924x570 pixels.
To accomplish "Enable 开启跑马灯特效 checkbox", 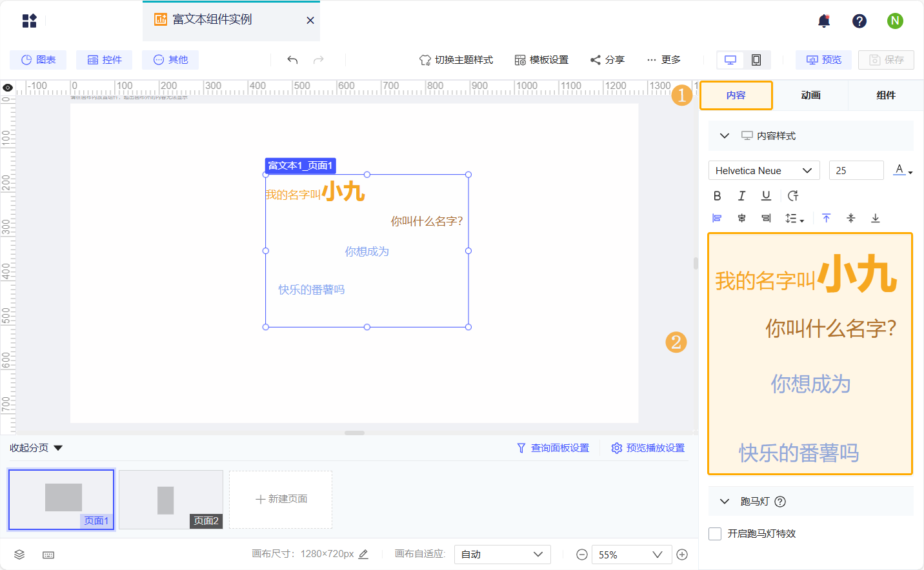I will [x=714, y=533].
